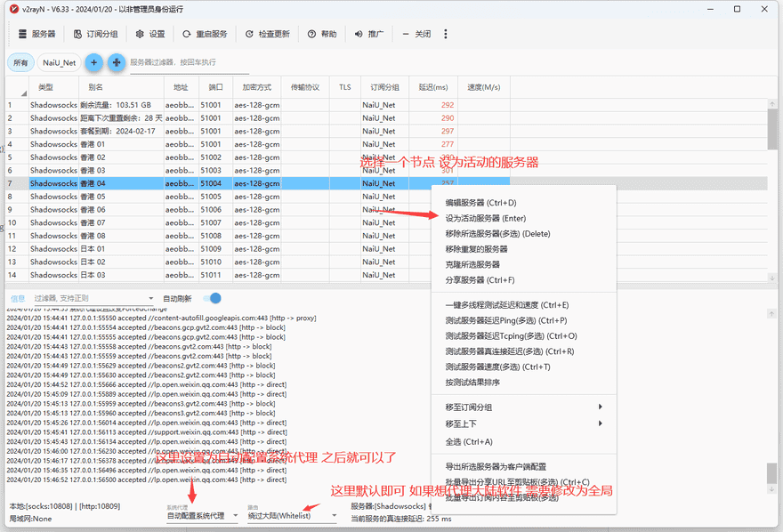Choose 全选 (Ctrl+A) menu entry

pos(524,441)
